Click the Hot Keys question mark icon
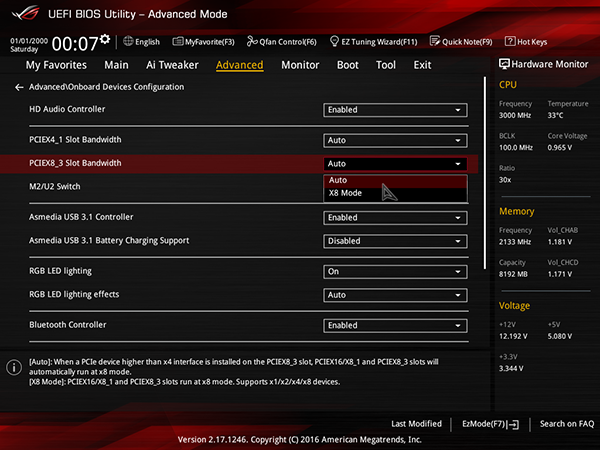 510,41
